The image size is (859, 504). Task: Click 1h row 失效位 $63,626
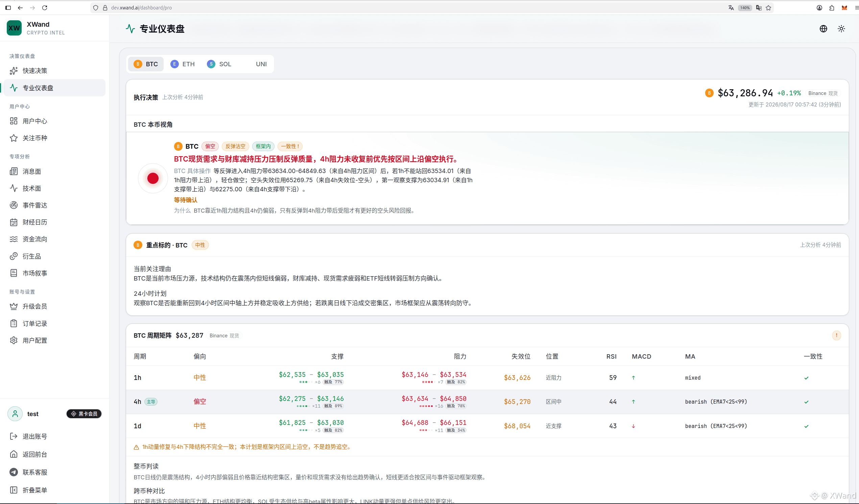pyautogui.click(x=517, y=378)
